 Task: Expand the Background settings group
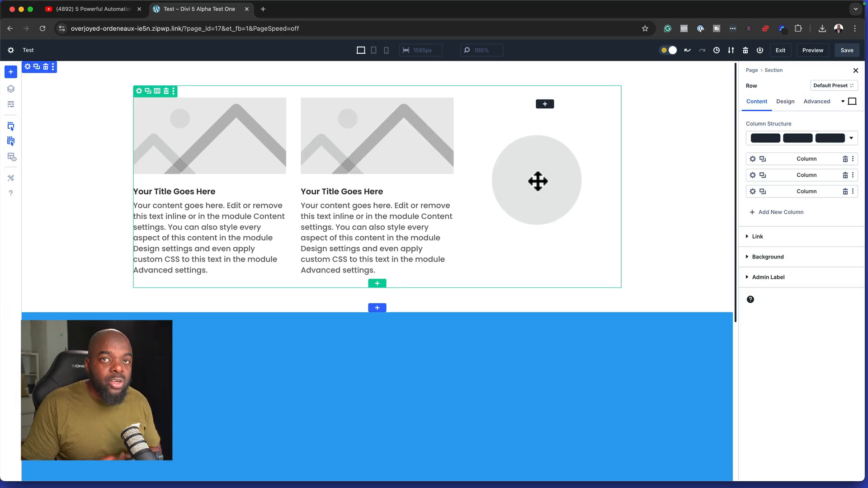(768, 257)
